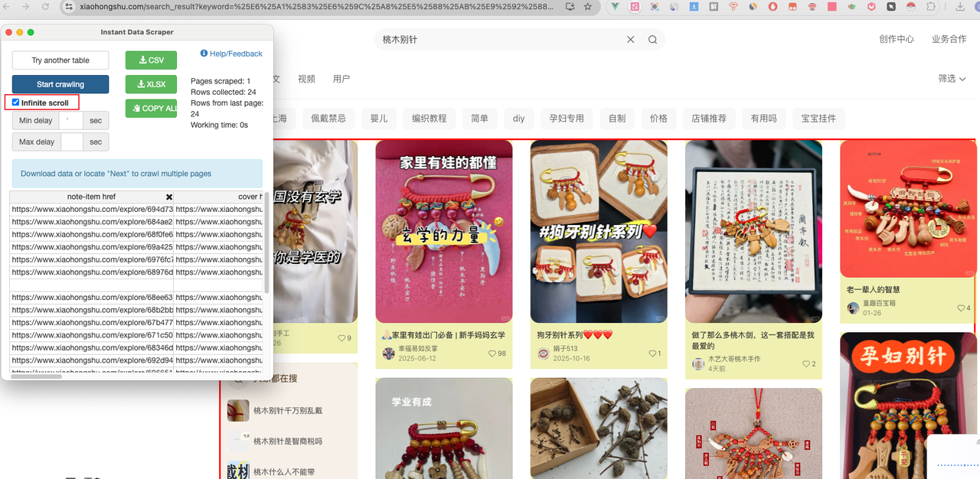Click the XLSX export button

tap(151, 84)
